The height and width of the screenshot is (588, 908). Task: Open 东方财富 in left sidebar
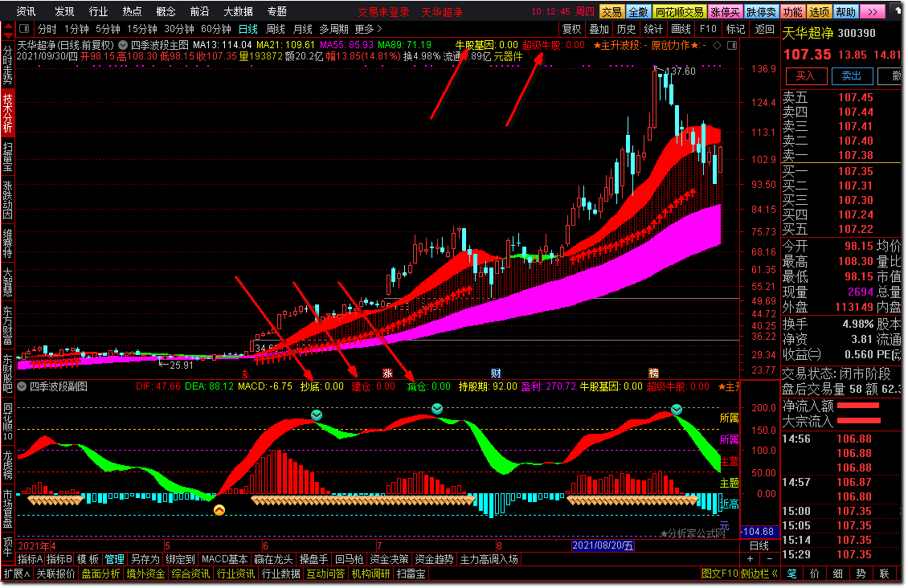[7, 325]
